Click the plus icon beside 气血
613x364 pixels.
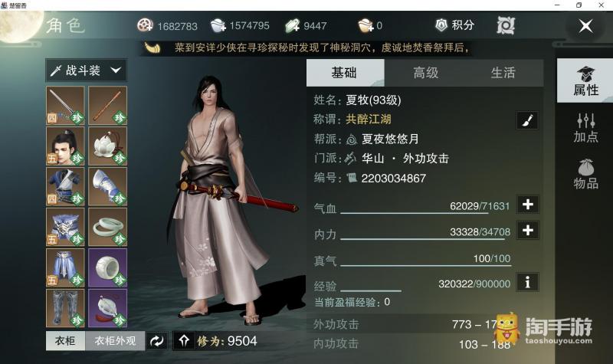(x=528, y=205)
